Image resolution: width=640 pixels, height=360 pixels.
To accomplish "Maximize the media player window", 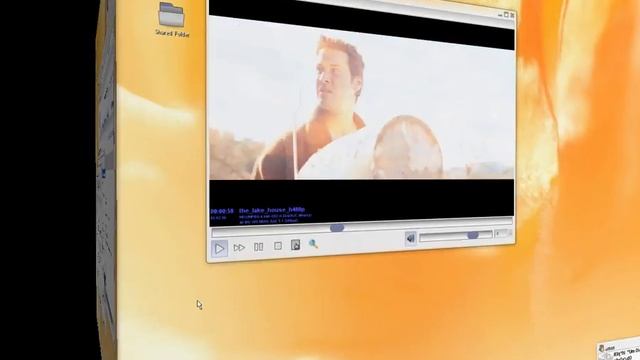I will coord(506,15).
